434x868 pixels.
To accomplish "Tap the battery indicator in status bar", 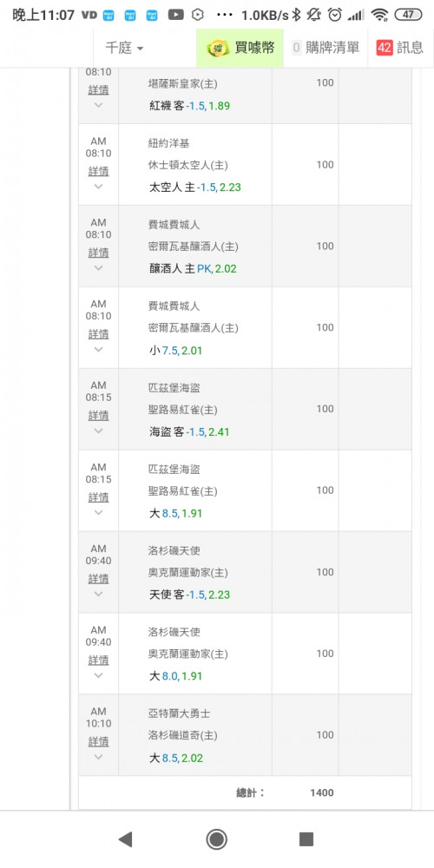I will point(409,15).
